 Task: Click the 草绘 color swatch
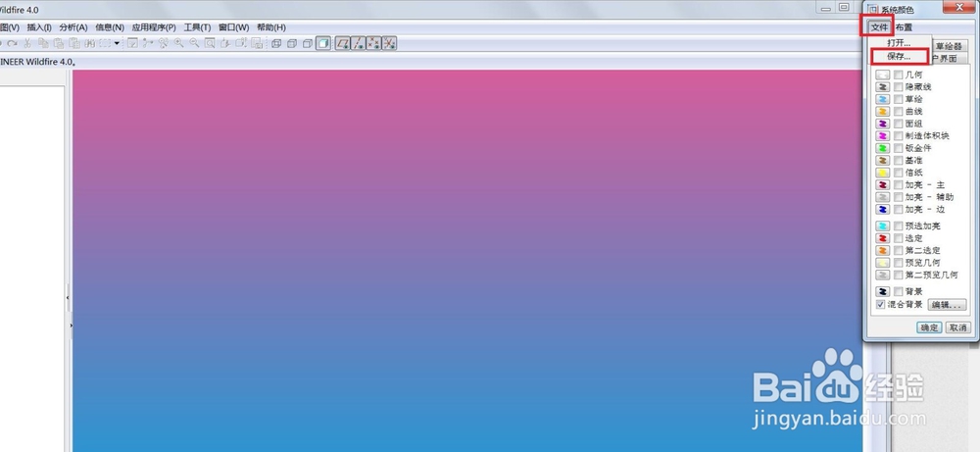[x=883, y=99]
